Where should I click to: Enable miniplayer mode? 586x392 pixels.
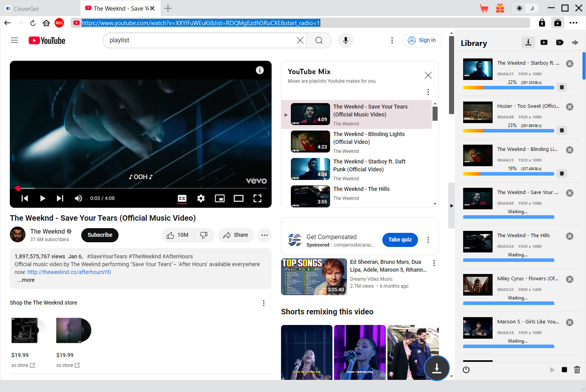[220, 198]
